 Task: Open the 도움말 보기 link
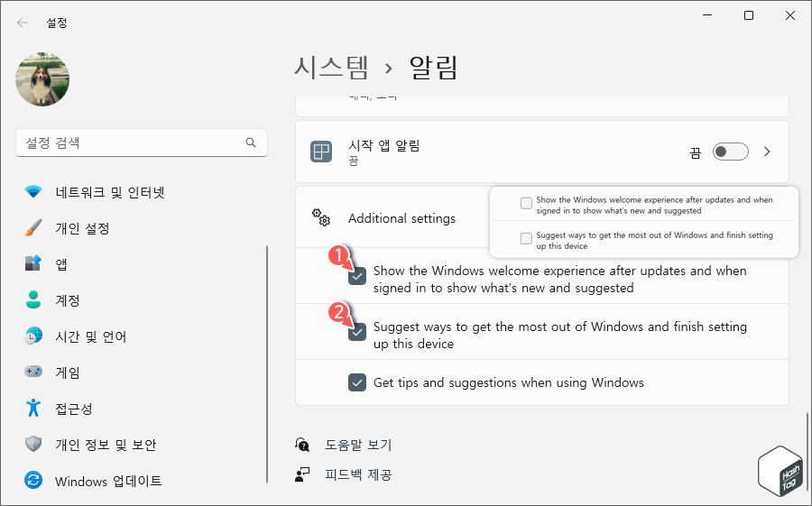click(358, 445)
